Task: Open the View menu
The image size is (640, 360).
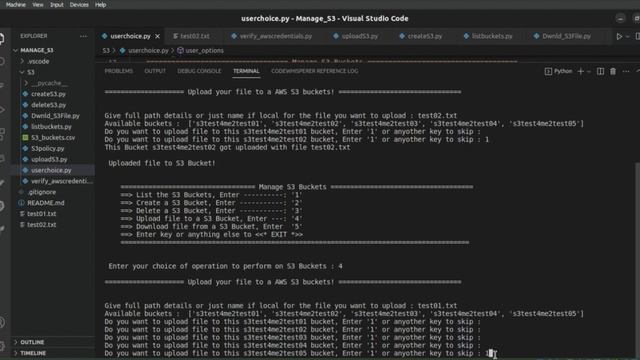Action: 38,4
